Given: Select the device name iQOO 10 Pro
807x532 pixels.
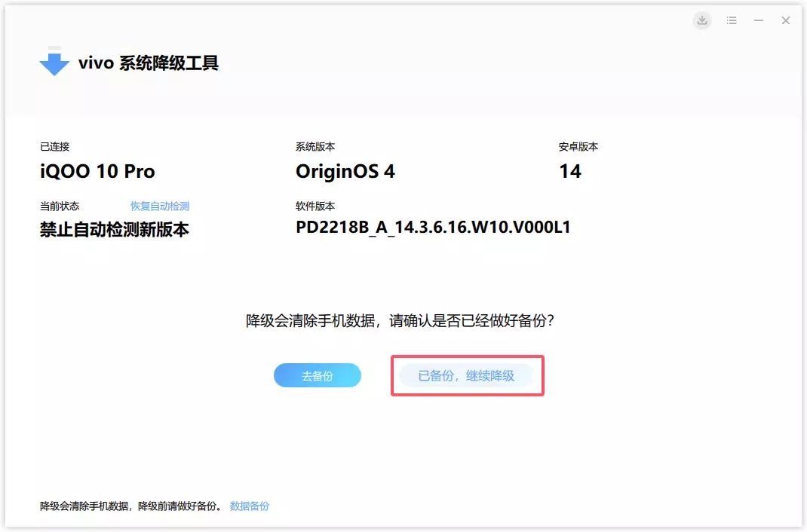Looking at the screenshot, I should pyautogui.click(x=97, y=171).
